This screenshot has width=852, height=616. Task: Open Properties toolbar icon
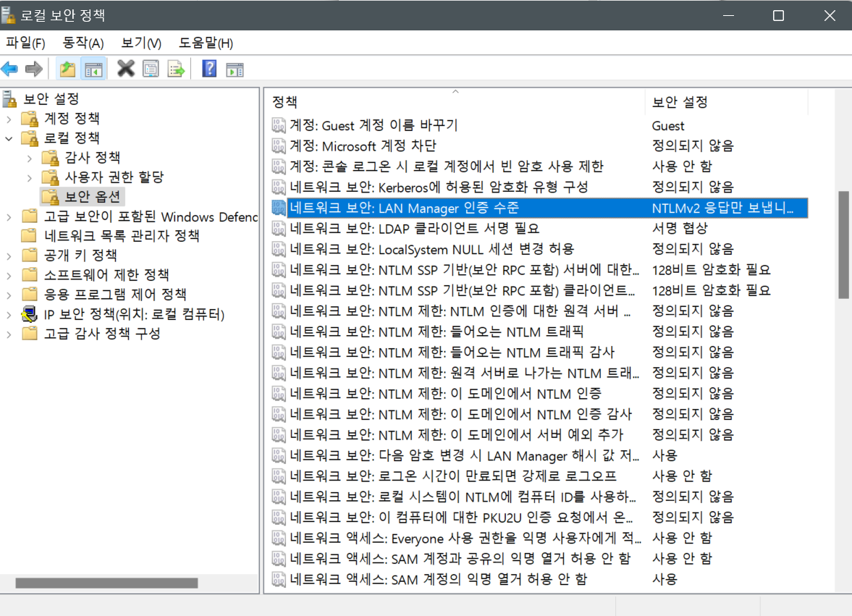coord(151,69)
